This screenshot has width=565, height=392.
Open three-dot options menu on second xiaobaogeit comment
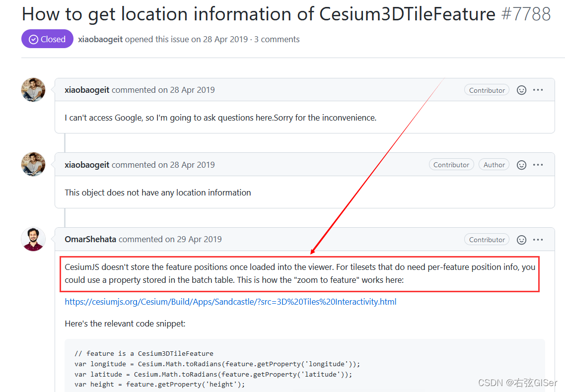pyautogui.click(x=538, y=165)
